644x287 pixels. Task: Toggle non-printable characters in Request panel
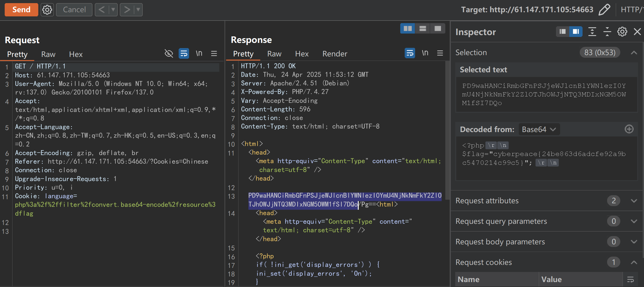point(199,54)
